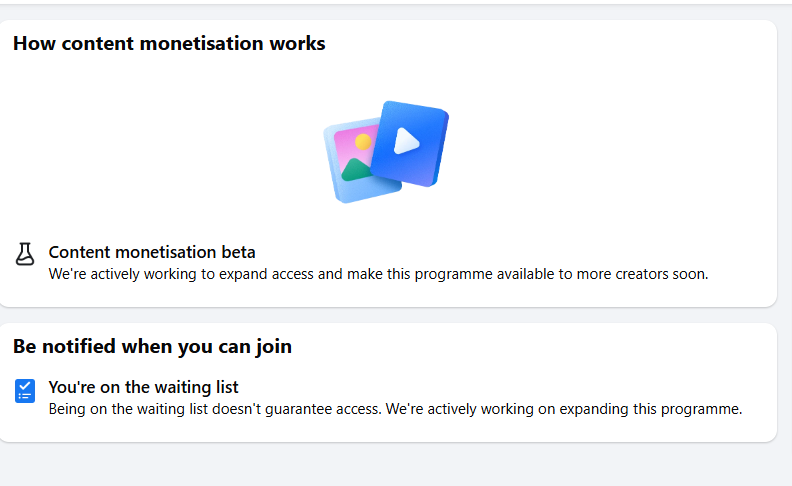Click the text about expanding access to creators
This screenshot has width=792, height=486.
coord(378,274)
